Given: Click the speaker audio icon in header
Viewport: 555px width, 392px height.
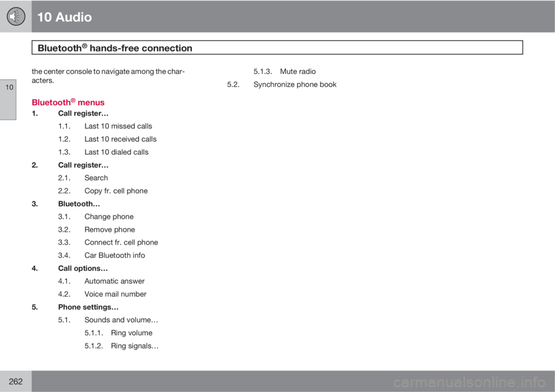Looking at the screenshot, I should 16,16.
